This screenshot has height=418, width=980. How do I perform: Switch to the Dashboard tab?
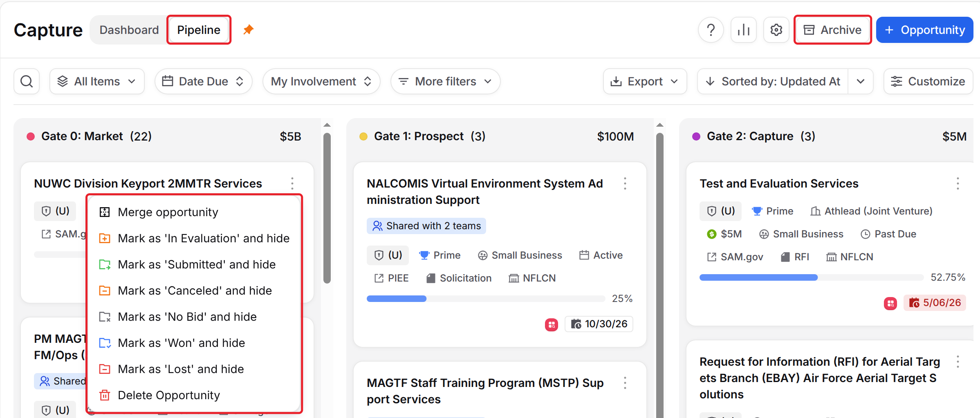(x=129, y=30)
